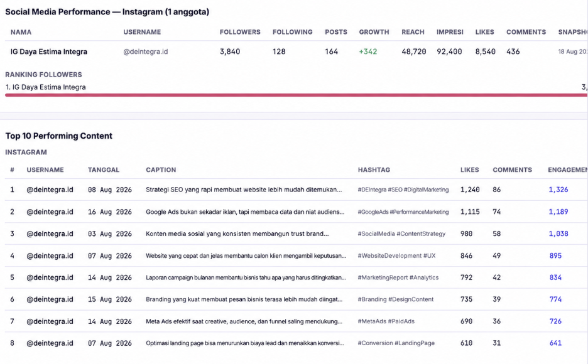
Task: Click the RANKING FOLLOWERS label
Action: [43, 75]
